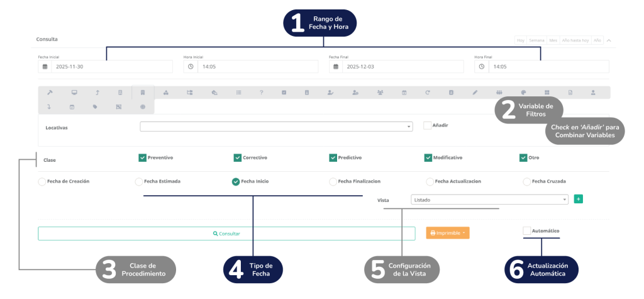Select the tag filter icon
This screenshot has height=299, width=644.
[95, 107]
